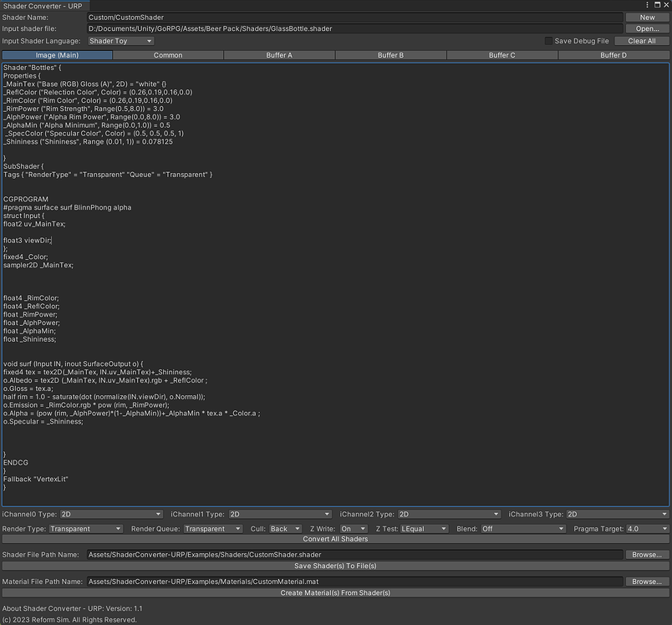Click the Shader Name input field
The height and width of the screenshot is (625, 672).
pos(334,17)
